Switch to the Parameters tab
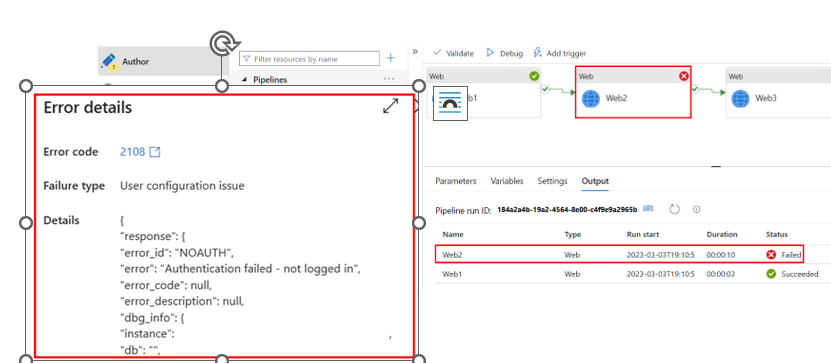 [456, 181]
